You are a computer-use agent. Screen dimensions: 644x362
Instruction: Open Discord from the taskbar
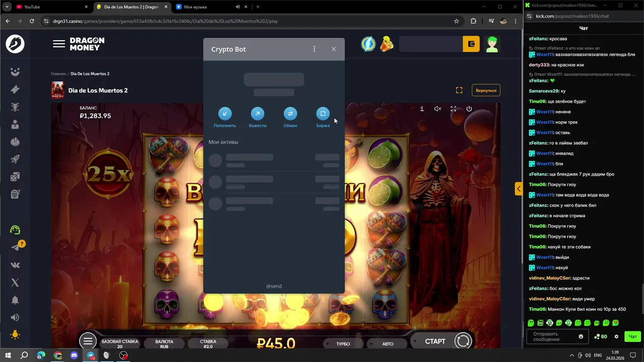pyautogui.click(x=74, y=355)
